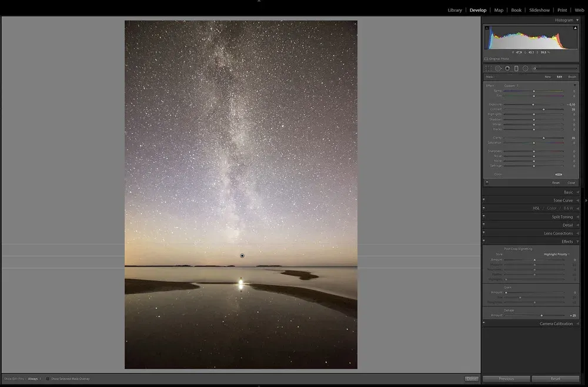The width and height of the screenshot is (588, 387).
Task: Click the Previous button
Action: coord(506,379)
